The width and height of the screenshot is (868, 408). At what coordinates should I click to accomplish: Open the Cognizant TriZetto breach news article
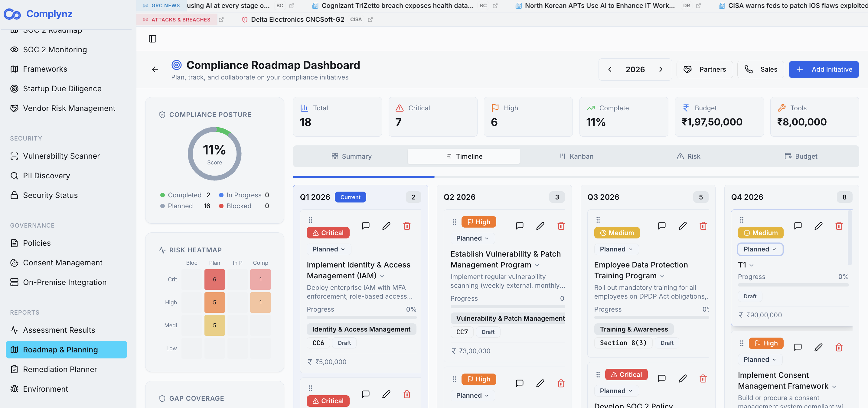(398, 5)
